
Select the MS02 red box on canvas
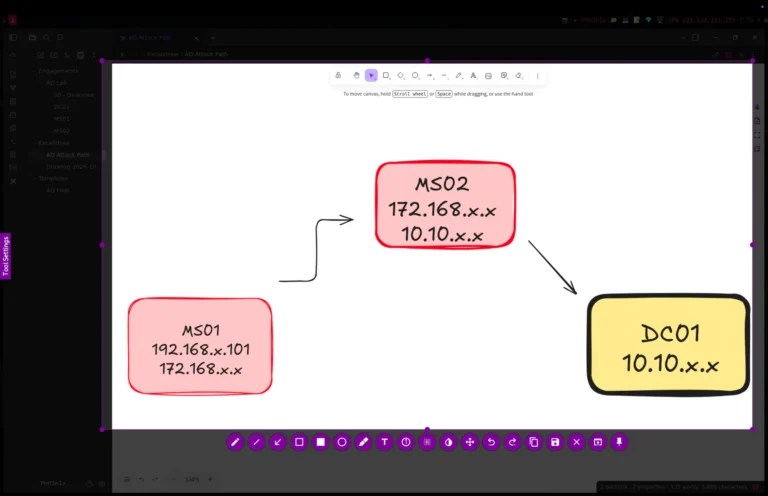(x=445, y=205)
